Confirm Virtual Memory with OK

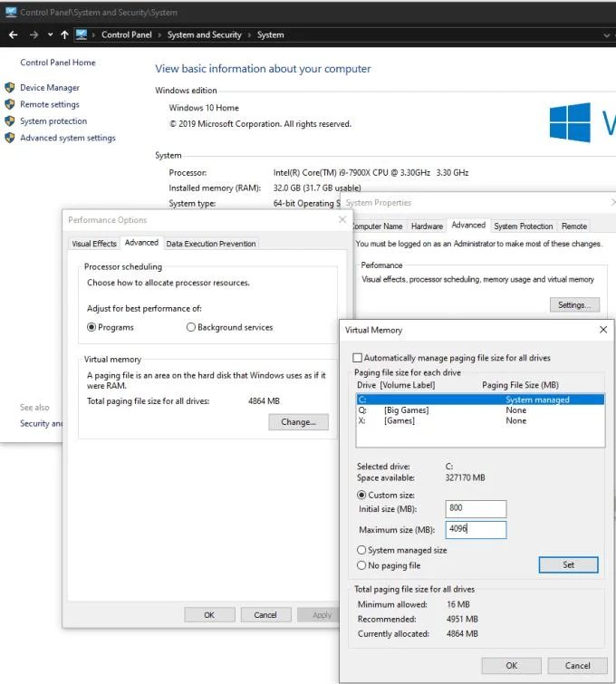pyautogui.click(x=511, y=666)
